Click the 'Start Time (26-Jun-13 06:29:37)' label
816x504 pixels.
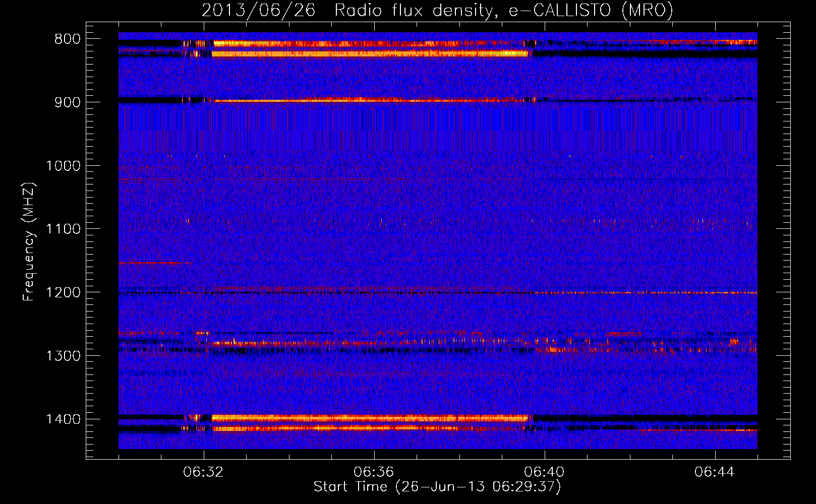(437, 487)
